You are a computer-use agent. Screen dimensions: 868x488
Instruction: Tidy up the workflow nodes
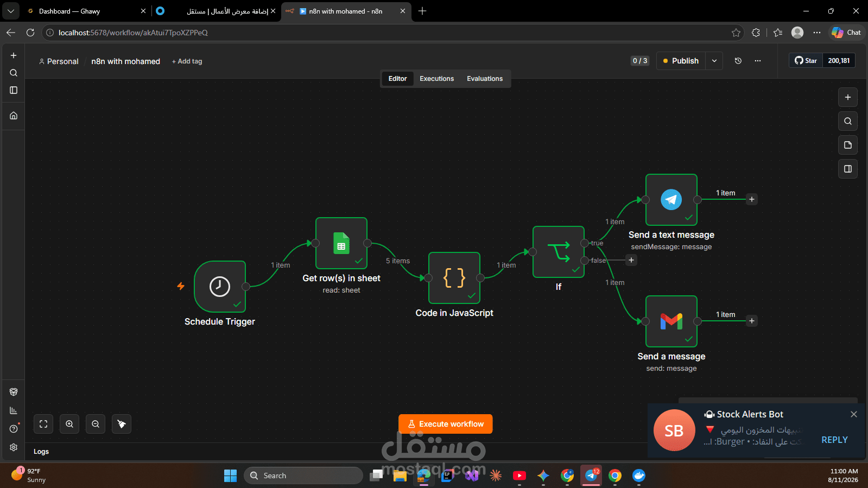point(122,424)
